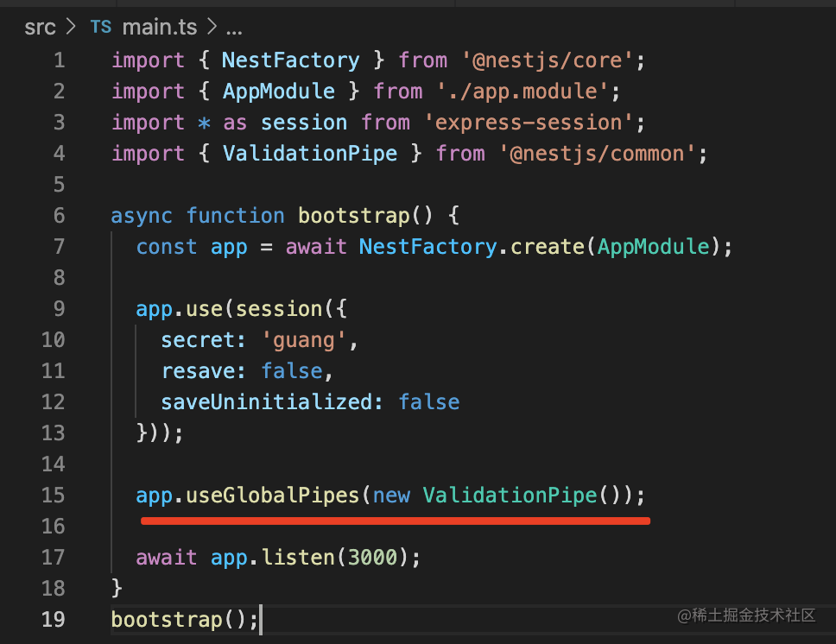Image resolution: width=836 pixels, height=644 pixels.
Task: Click the port number 3000
Action: point(372,557)
